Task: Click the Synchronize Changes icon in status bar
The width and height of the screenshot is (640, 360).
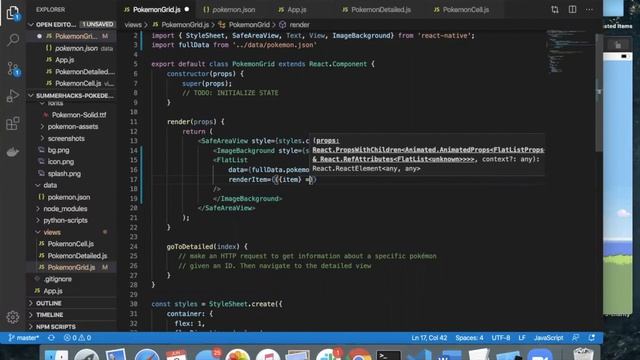Action: pos(51,338)
